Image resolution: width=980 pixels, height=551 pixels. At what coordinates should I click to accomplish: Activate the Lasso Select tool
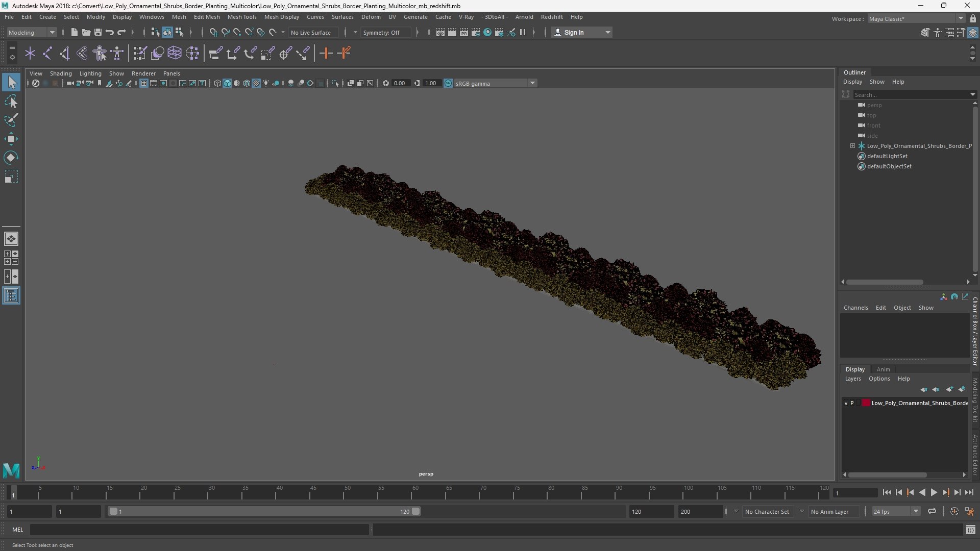click(11, 102)
